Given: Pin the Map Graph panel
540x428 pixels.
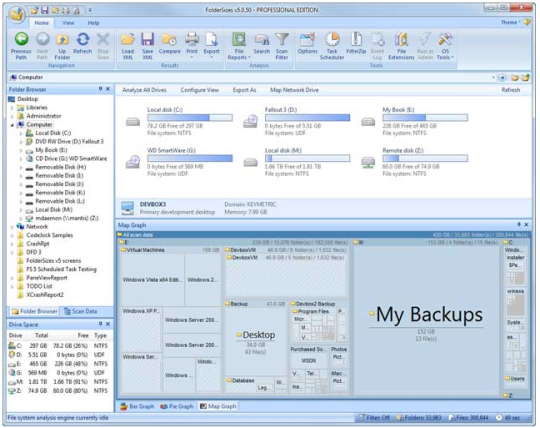Looking at the screenshot, I should (519, 225).
